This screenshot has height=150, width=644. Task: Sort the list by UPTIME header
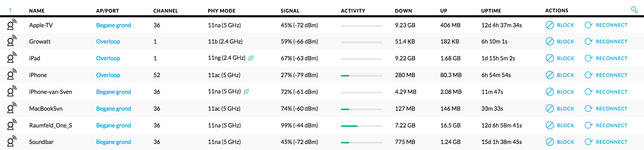[491, 11]
